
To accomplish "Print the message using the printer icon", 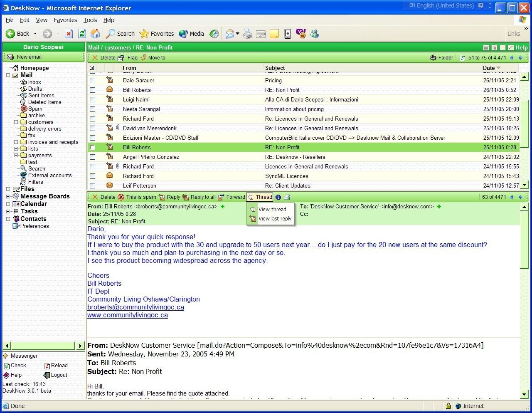I will (286, 197).
